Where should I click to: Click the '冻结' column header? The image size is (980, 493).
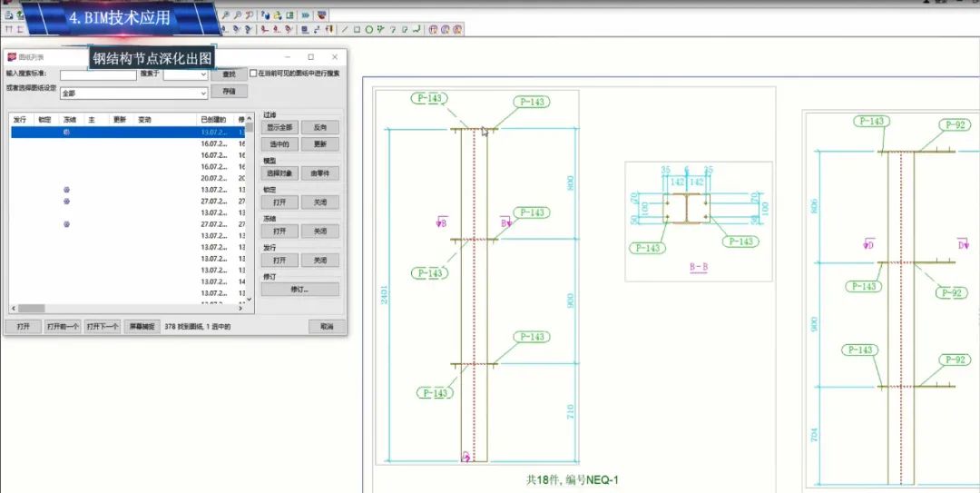[70, 119]
